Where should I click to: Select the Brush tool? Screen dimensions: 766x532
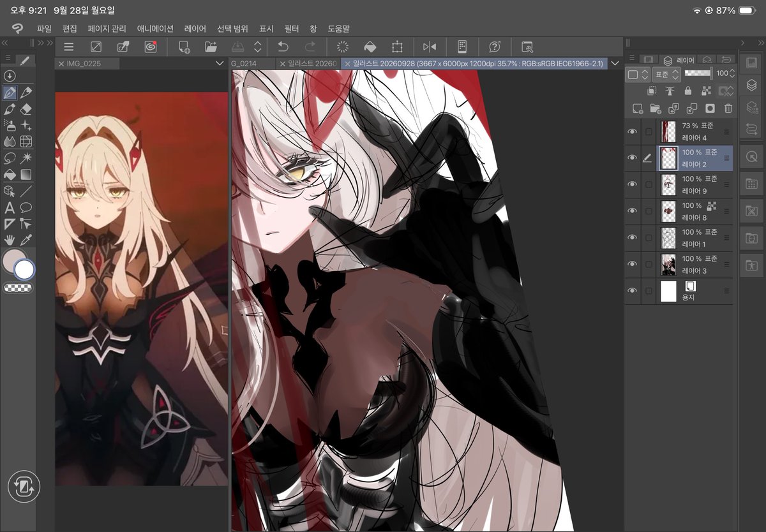(10, 109)
